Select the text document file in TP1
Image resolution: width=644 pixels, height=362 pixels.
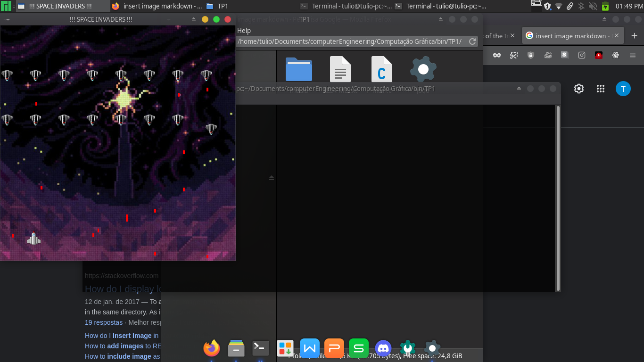coord(340,69)
